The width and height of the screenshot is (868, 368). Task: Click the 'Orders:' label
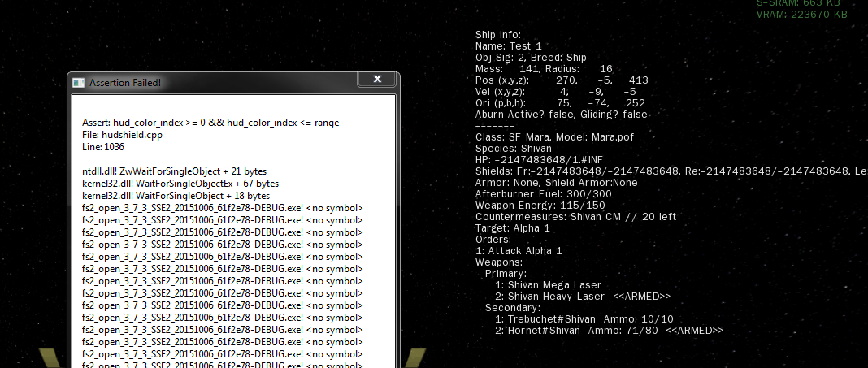(x=493, y=240)
